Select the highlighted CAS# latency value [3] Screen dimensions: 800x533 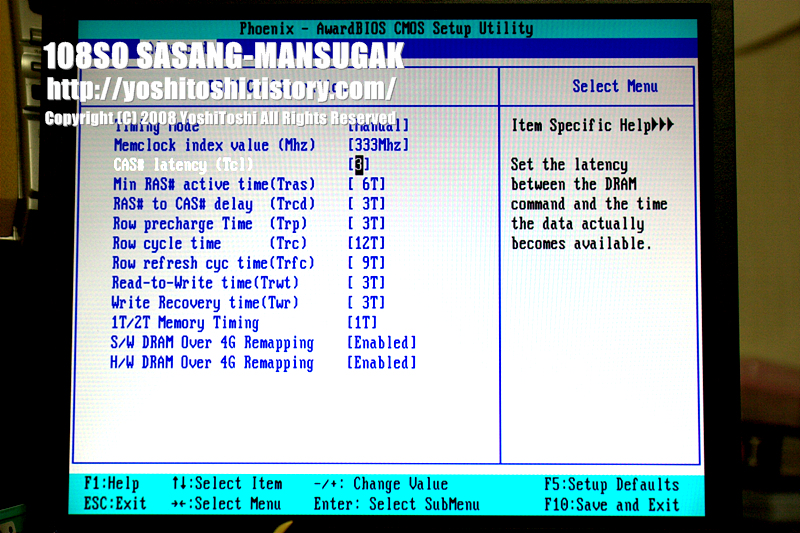[359, 165]
